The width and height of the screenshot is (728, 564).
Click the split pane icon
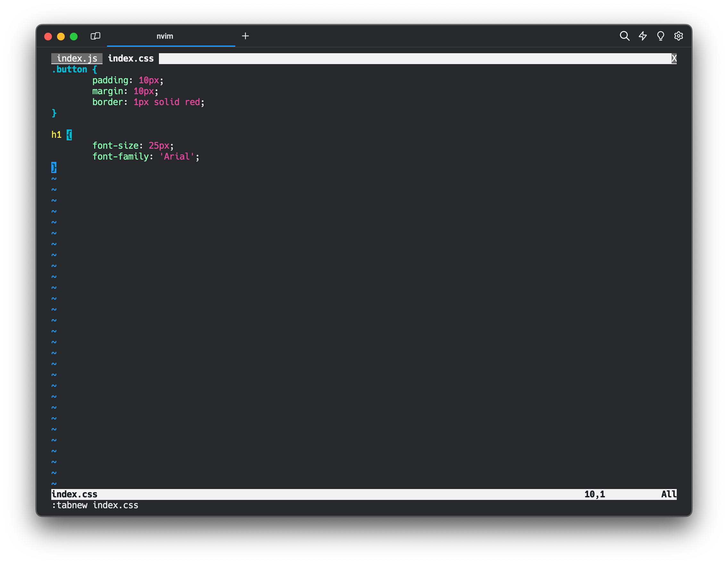[95, 36]
